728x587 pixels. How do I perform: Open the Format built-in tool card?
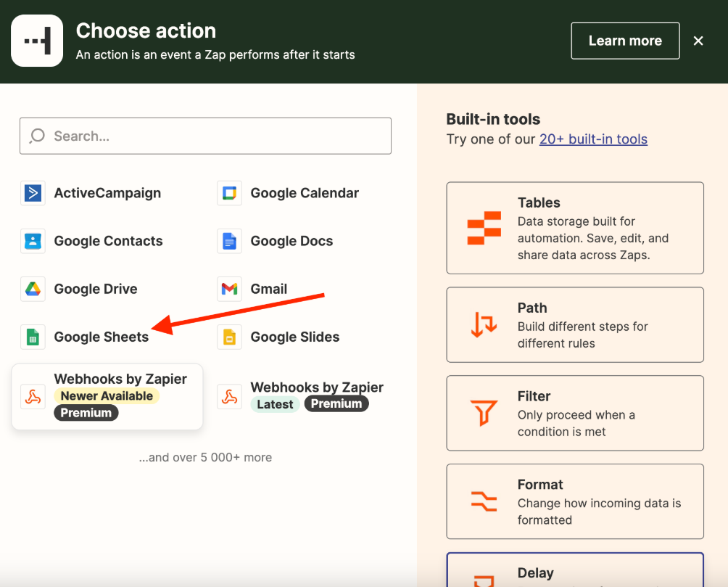(x=574, y=501)
